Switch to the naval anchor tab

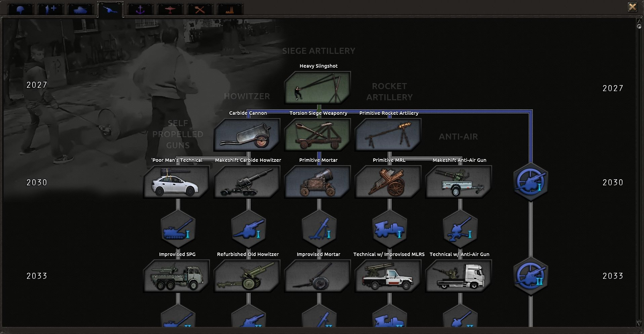[140, 9]
